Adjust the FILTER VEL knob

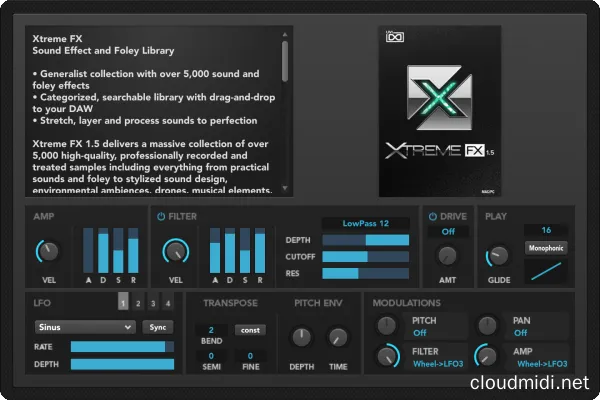[176, 251]
